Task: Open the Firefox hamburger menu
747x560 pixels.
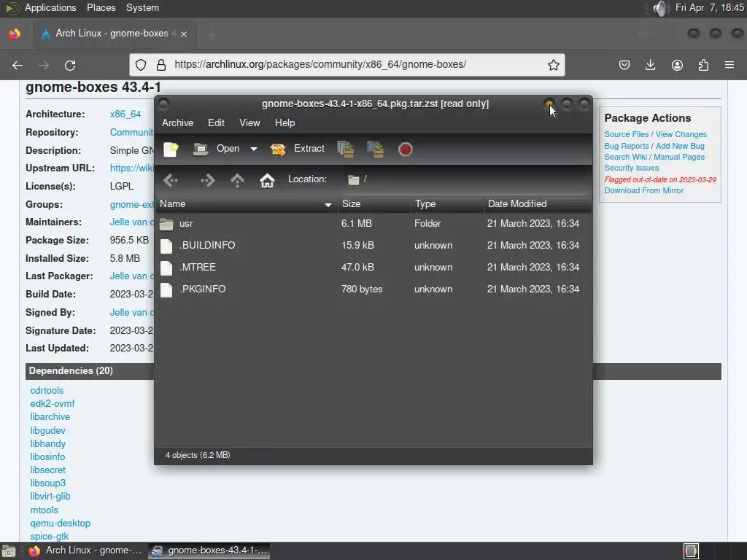Action: click(x=729, y=65)
